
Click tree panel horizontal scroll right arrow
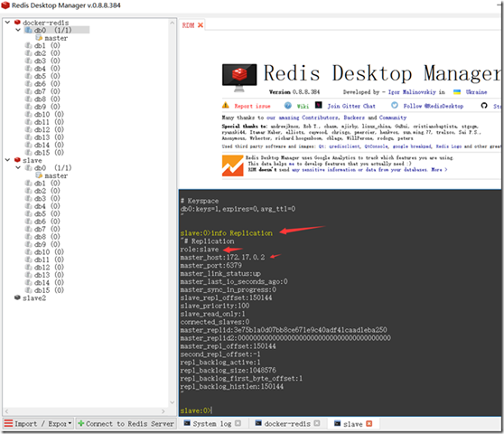163,411
